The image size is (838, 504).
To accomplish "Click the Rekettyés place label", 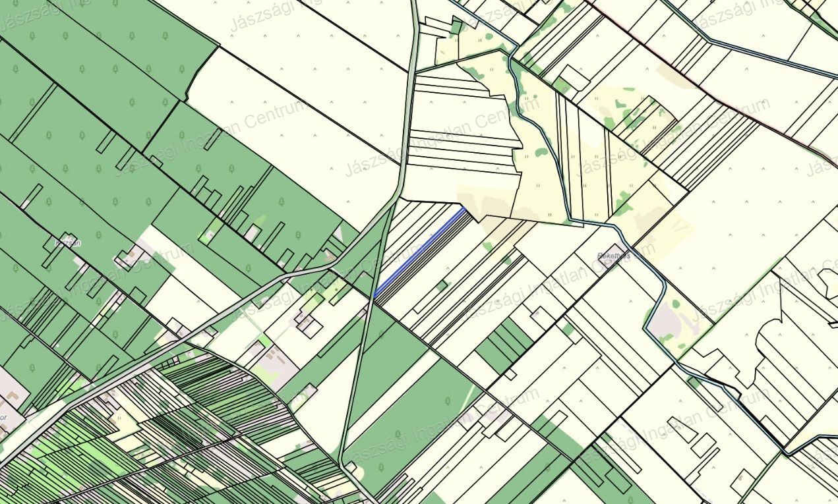I will [613, 255].
